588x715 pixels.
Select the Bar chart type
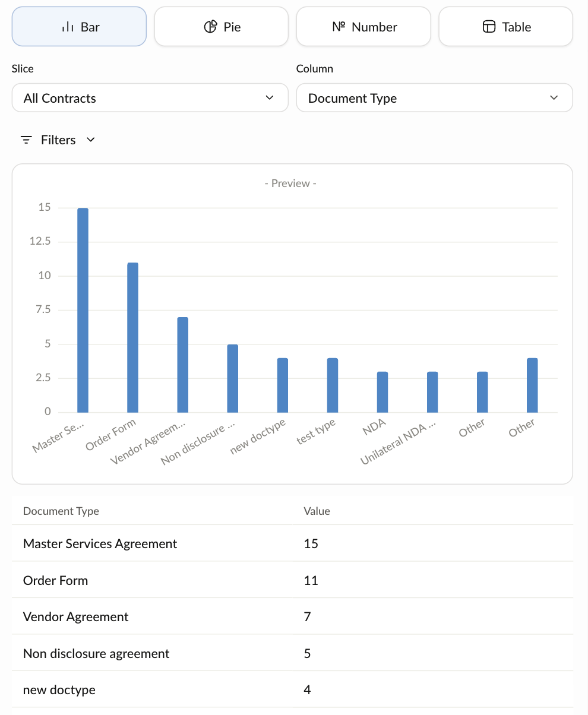(79, 27)
